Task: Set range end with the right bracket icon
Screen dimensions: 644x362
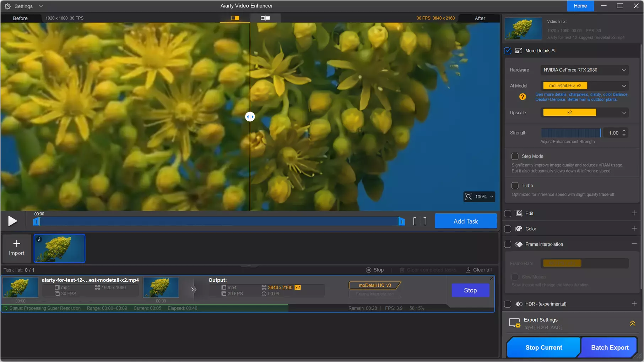Action: coord(425,221)
